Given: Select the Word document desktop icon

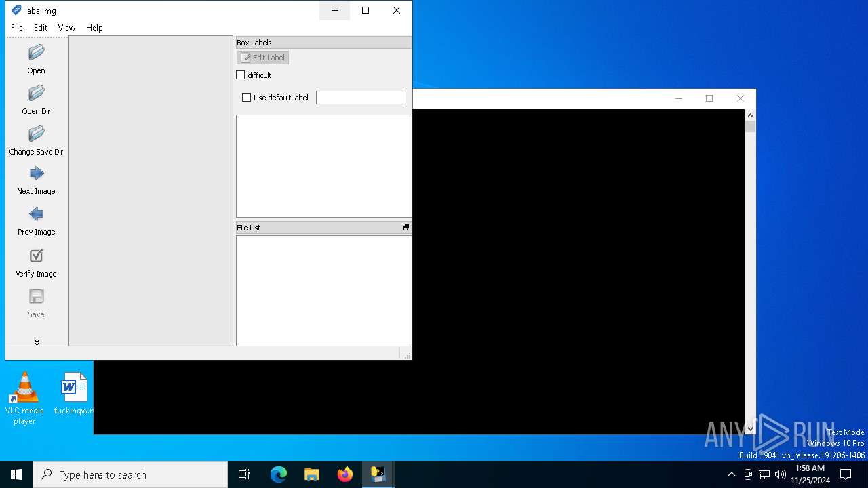Looking at the screenshot, I should coord(73,394).
